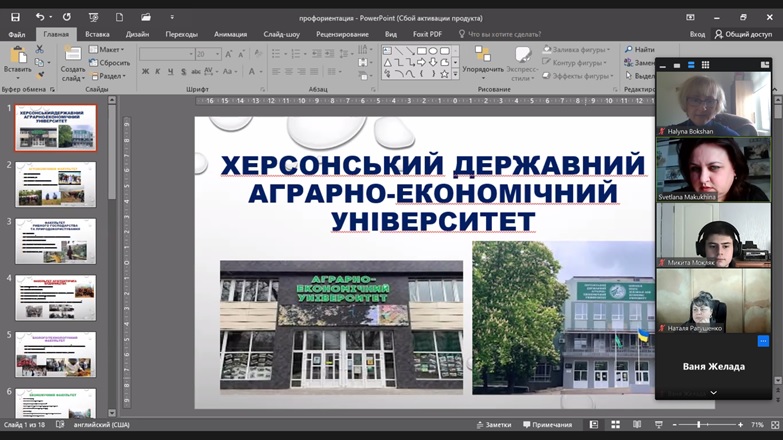Increase font size with the larger A icon

pos(228,54)
